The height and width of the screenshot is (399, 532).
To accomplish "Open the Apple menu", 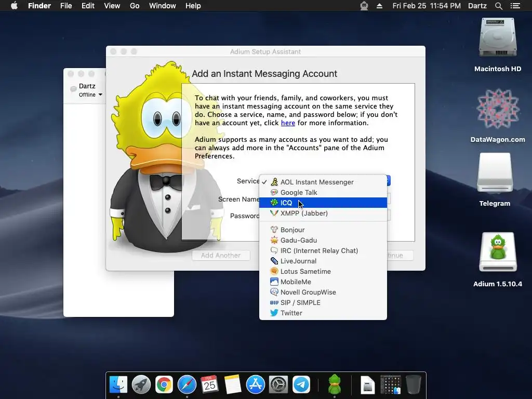I will pyautogui.click(x=14, y=6).
